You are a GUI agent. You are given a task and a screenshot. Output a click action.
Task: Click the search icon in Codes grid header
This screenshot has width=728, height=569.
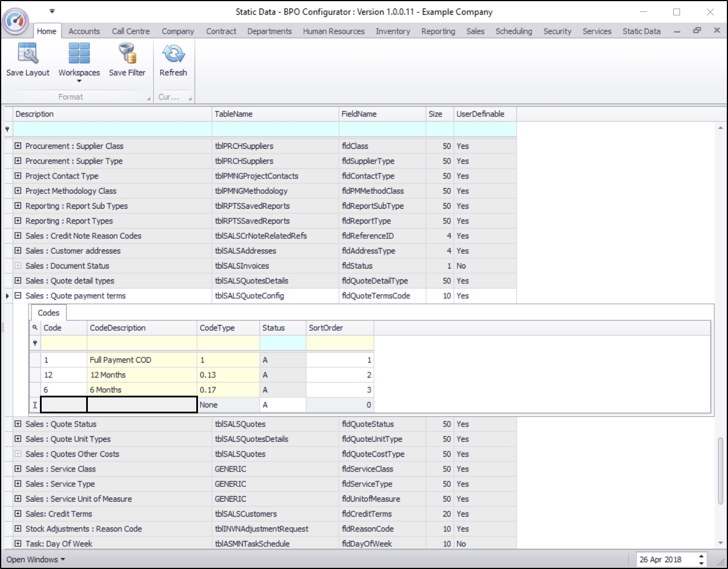[x=35, y=328]
